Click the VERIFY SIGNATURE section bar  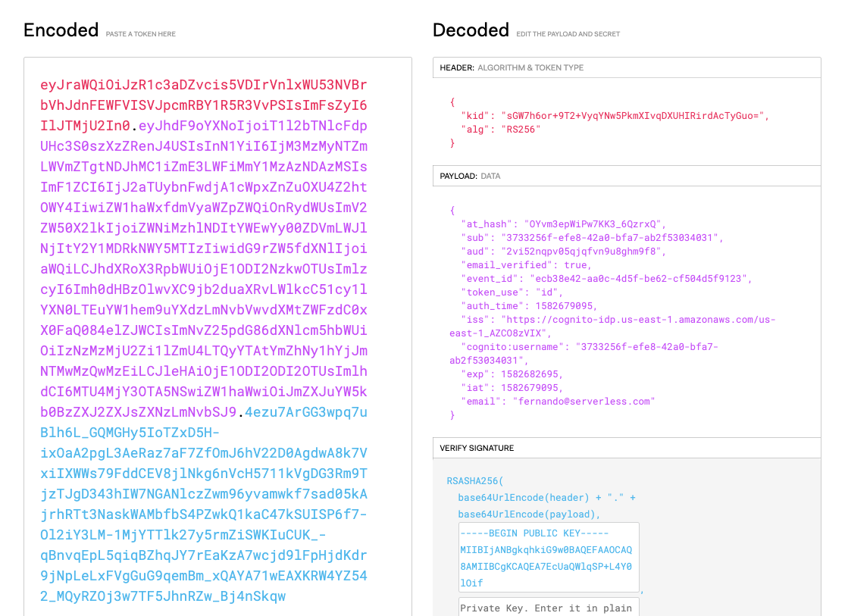click(626, 448)
